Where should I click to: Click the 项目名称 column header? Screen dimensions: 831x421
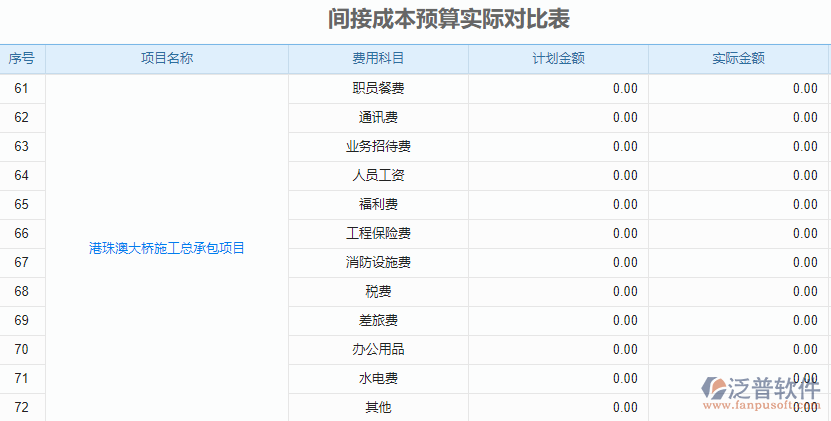167,59
